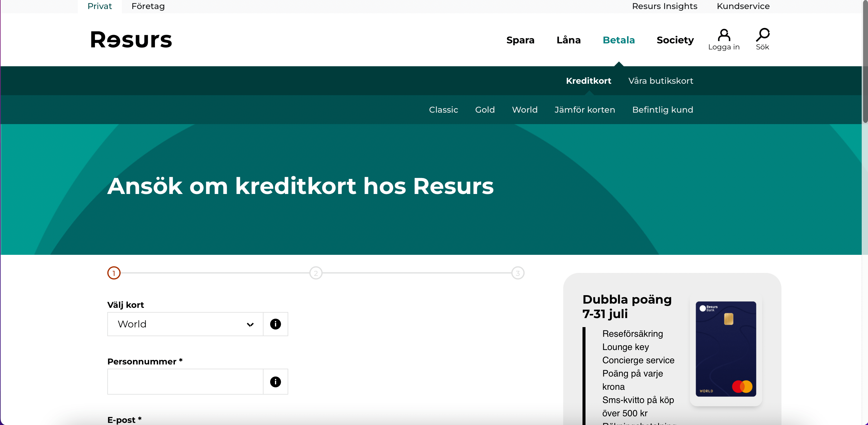Viewport: 868px width, 425px height.
Task: Click the Society navigation menu item
Action: 675,39
